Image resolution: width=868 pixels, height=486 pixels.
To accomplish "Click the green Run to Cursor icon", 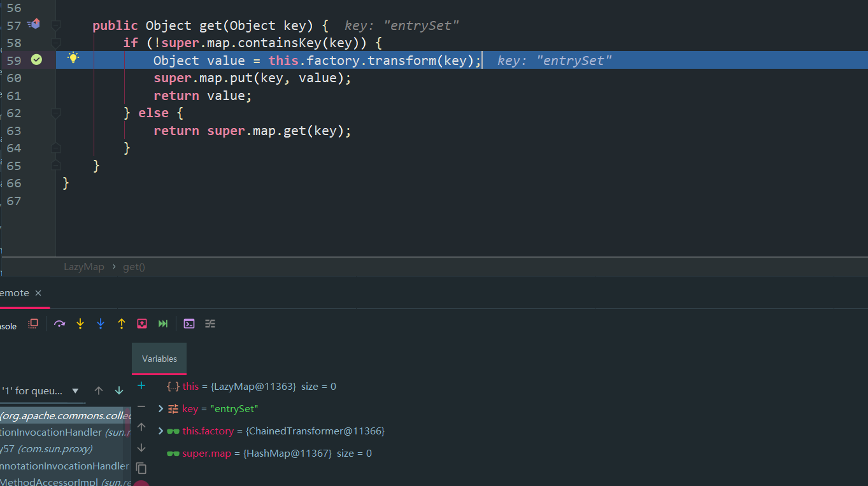I will 163,324.
